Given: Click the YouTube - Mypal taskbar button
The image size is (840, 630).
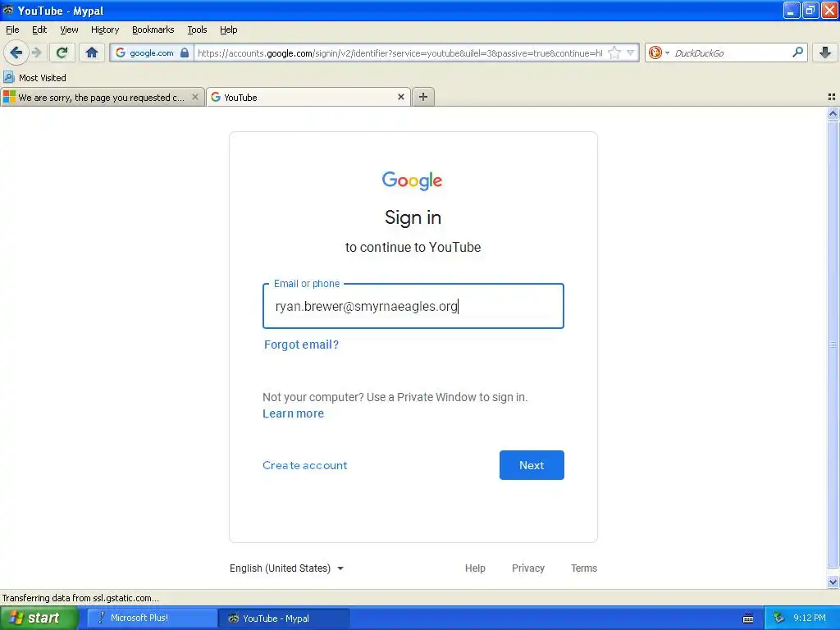Looking at the screenshot, I should coord(284,618).
